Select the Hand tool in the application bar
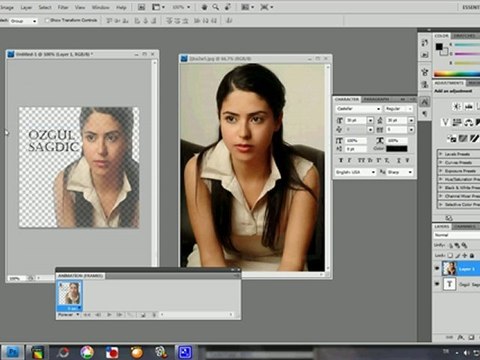Viewport: 480px width, 360px height. click(x=204, y=7)
